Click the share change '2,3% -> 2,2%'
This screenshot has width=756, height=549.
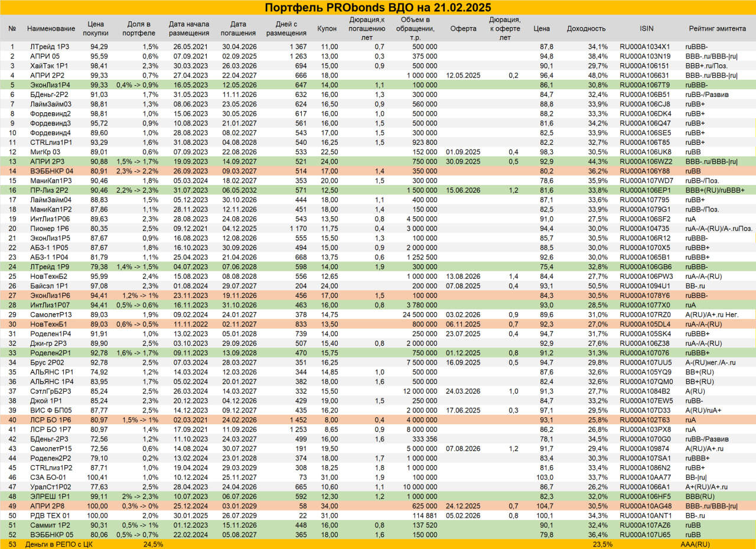pos(138,171)
